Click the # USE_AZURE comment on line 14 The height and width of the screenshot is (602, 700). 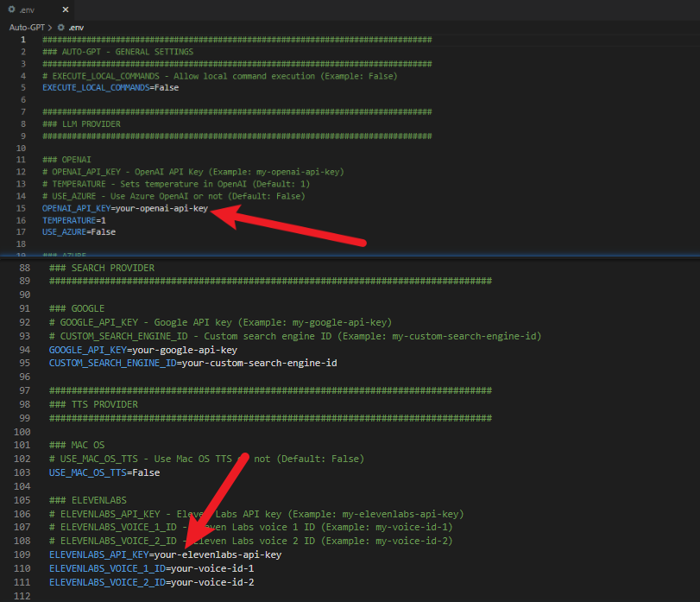(173, 196)
